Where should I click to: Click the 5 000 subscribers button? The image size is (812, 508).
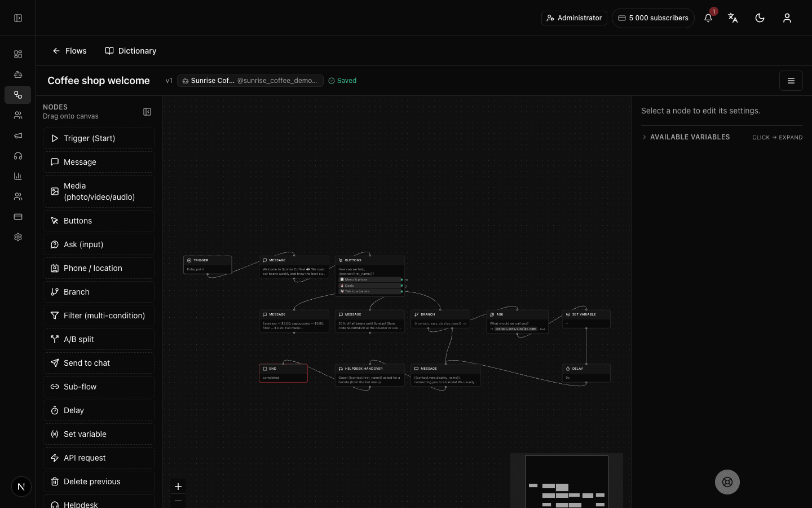(653, 18)
